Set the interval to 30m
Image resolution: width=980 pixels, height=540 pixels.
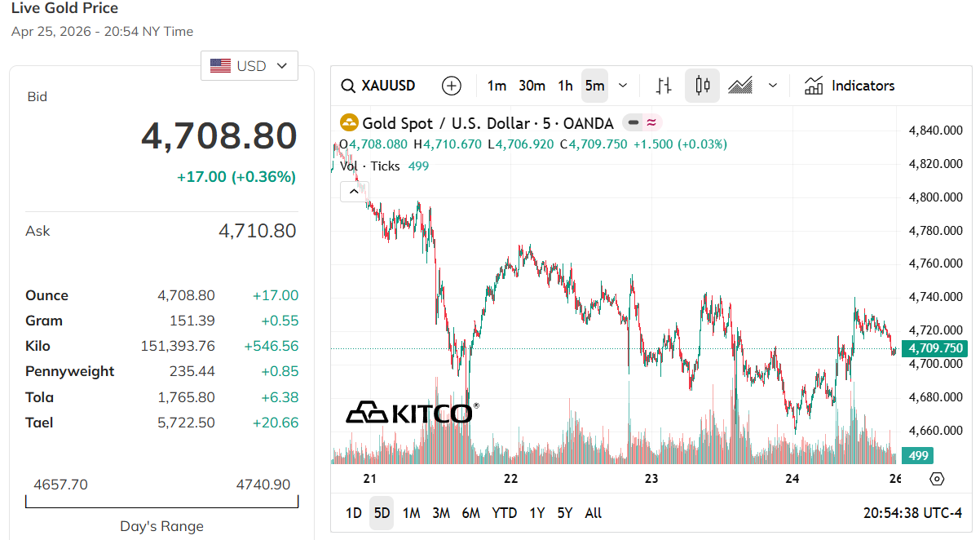[x=532, y=86]
